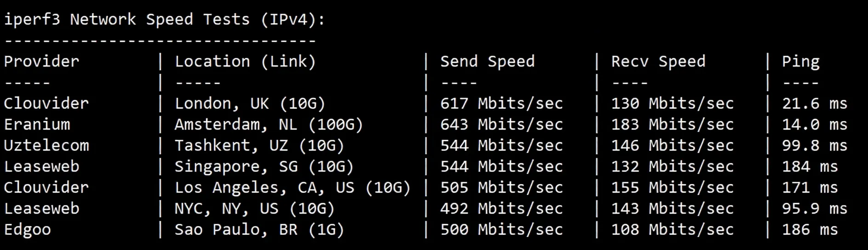Click the Send Speed column header
This screenshot has height=250, width=868.
click(x=487, y=62)
